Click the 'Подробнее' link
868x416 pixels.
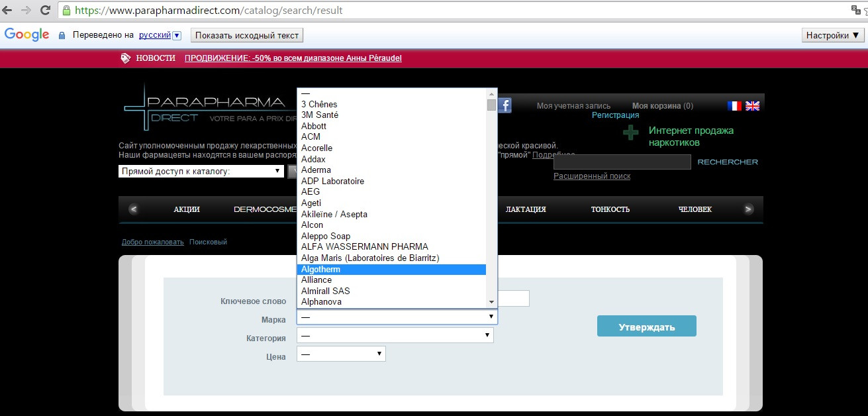(x=554, y=154)
